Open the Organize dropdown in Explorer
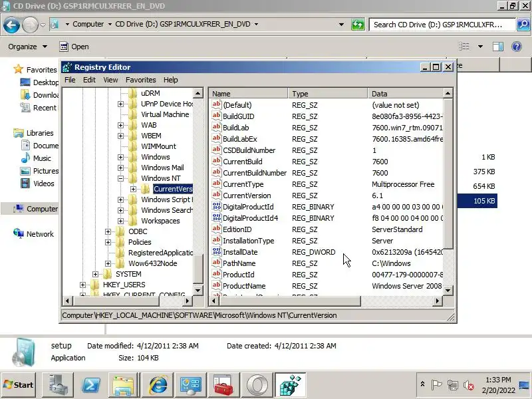Screen dimensions: 532x399 point(27,47)
